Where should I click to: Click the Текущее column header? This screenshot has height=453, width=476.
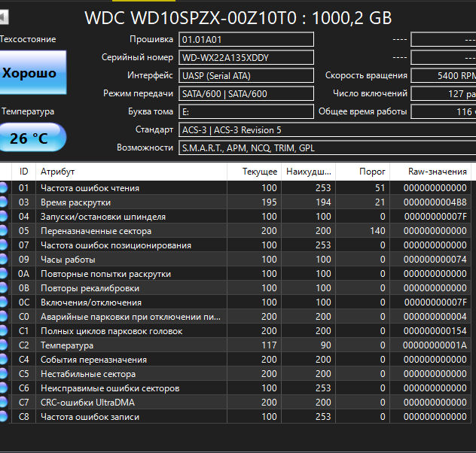click(254, 172)
